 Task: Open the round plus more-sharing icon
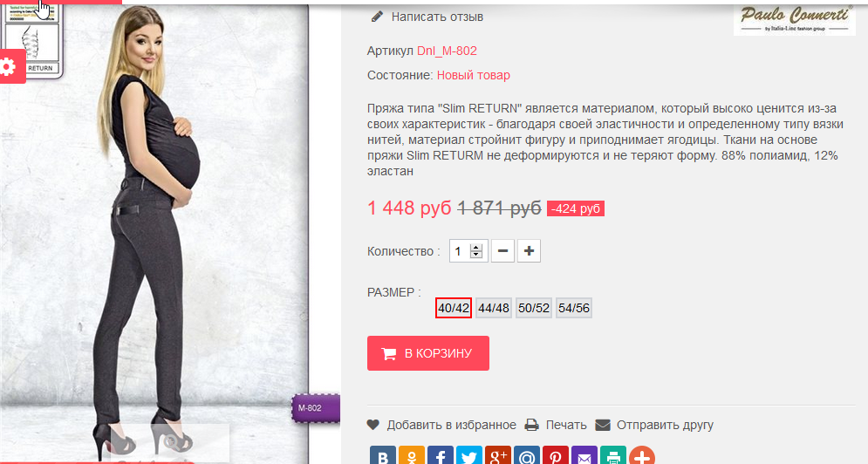coord(641,455)
